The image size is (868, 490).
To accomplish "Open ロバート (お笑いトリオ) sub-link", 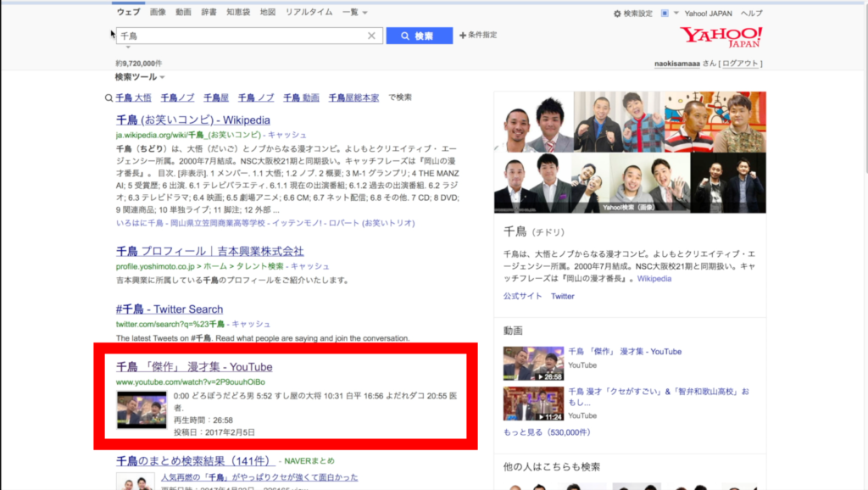I will coord(372,223).
